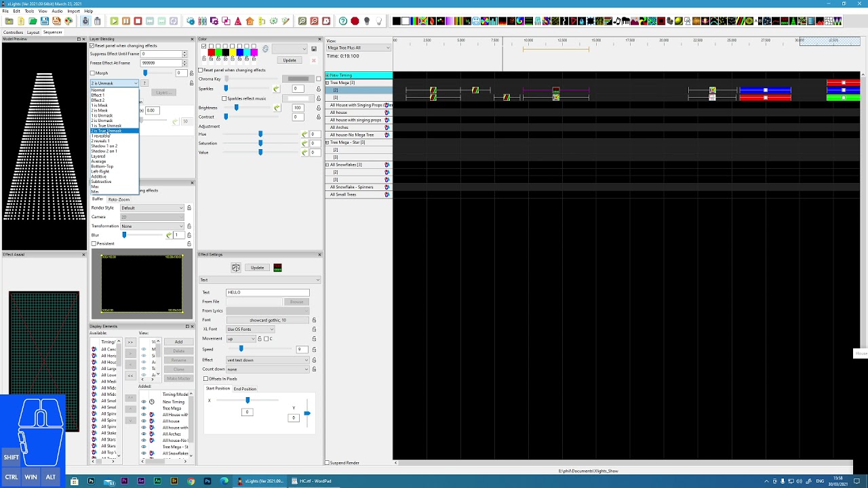
Task: Click the light bulb output toggle icon
Action: pyautogui.click(x=367, y=21)
